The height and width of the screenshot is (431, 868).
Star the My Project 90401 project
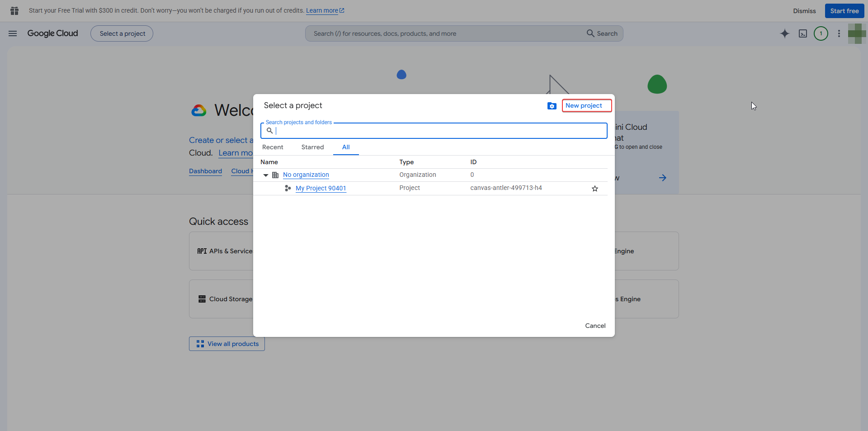click(595, 189)
